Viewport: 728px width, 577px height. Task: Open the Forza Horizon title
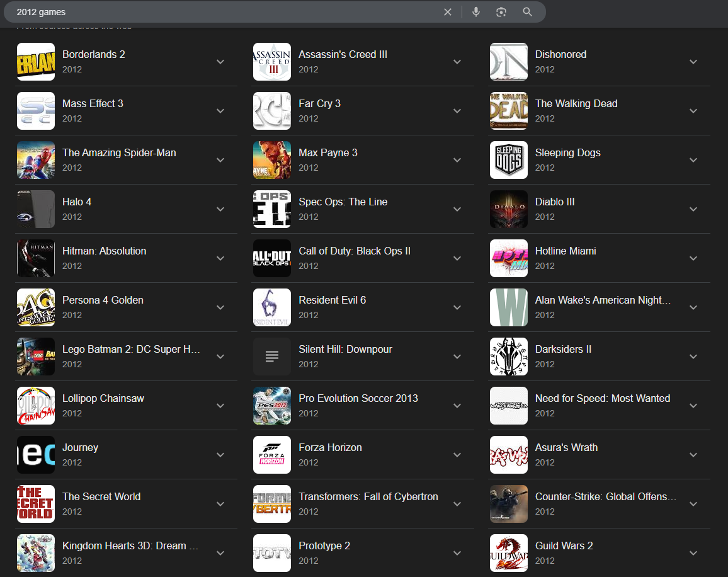point(330,447)
